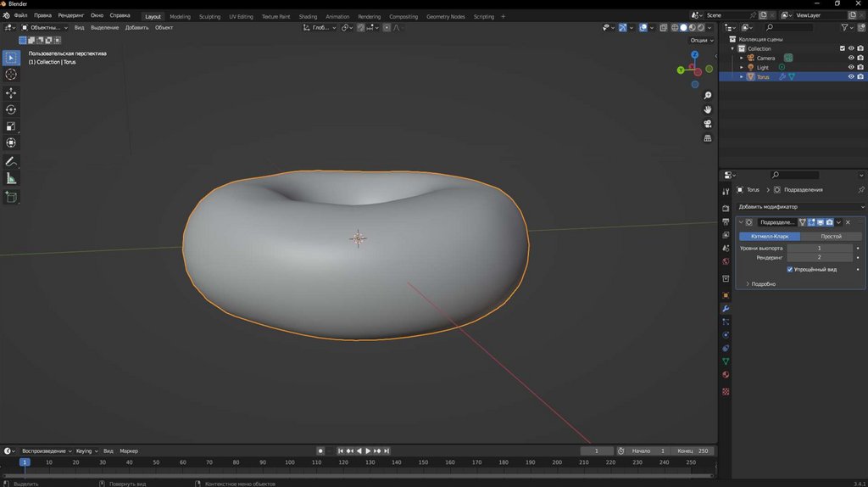The width and height of the screenshot is (868, 487).
Task: Expand the Light item in outliner
Action: 742,67
